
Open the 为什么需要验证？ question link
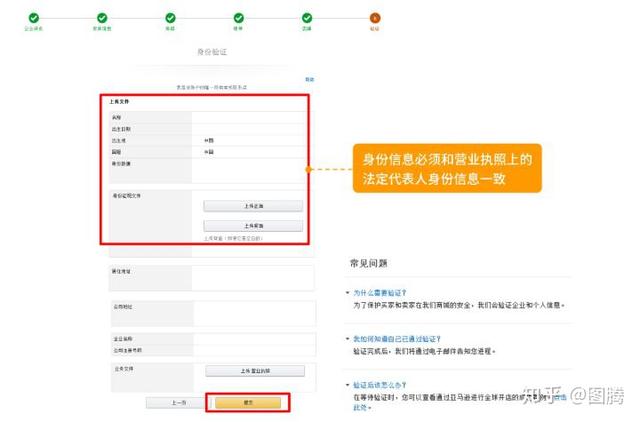click(x=380, y=293)
